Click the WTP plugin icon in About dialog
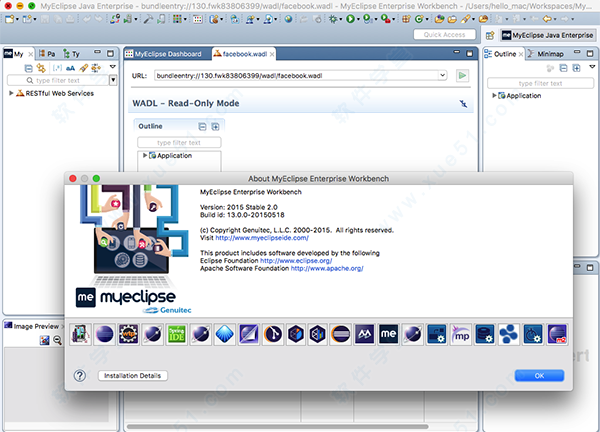Screen dimensions: 600x432 coord(128,334)
